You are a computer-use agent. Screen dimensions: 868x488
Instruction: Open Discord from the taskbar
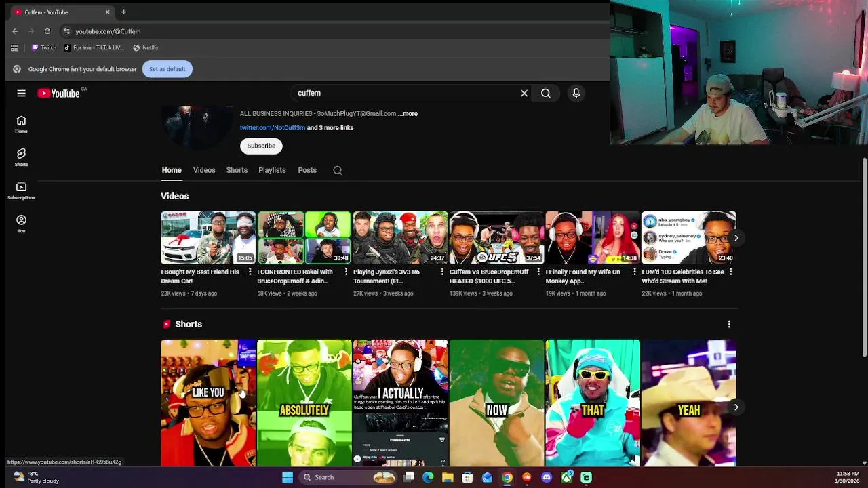[547, 478]
